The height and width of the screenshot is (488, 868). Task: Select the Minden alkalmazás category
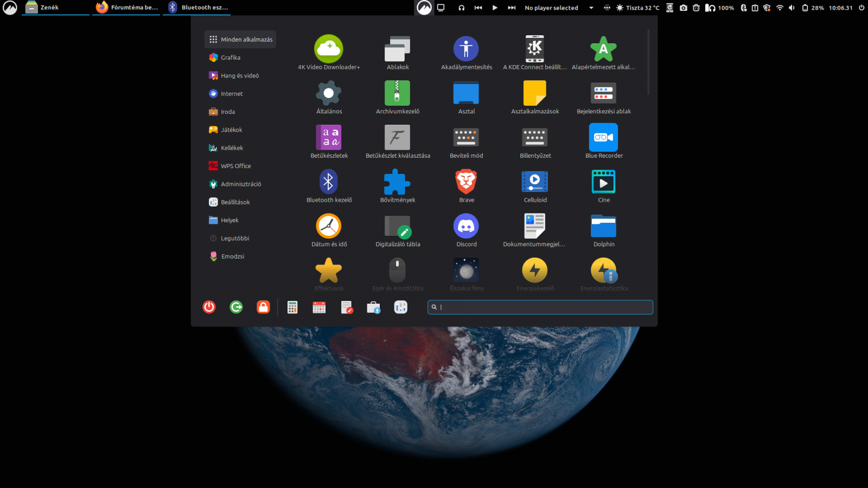(x=240, y=40)
